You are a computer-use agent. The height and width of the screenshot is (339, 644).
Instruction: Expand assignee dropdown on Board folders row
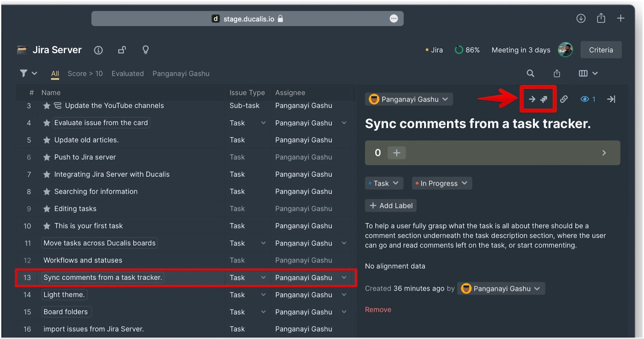[344, 312]
